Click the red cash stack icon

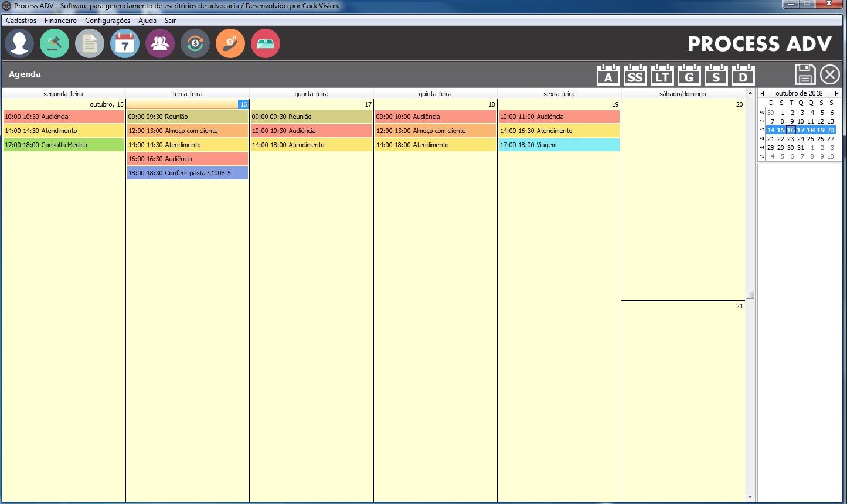(266, 44)
